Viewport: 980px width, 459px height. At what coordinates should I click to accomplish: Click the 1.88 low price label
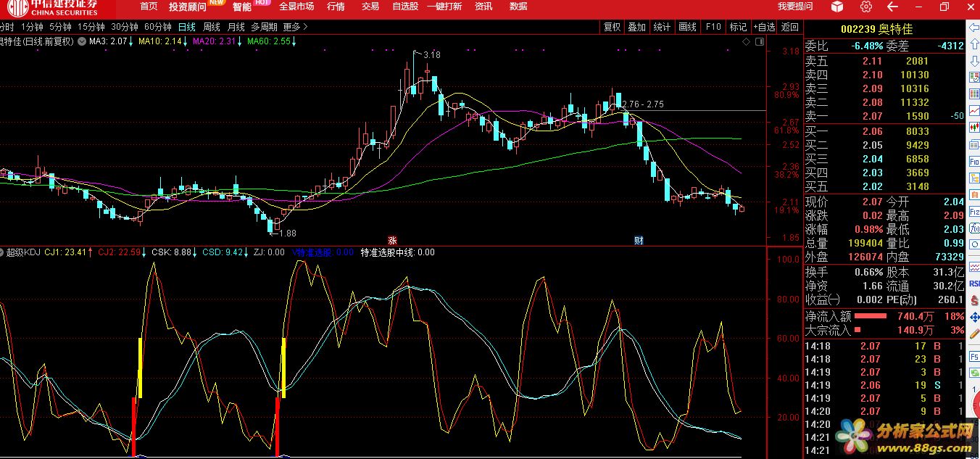pos(288,233)
